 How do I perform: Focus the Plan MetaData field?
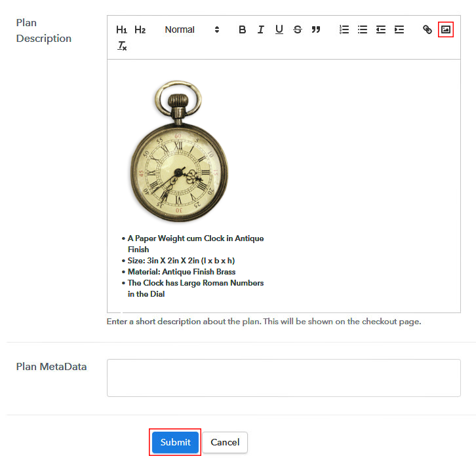[283, 378]
